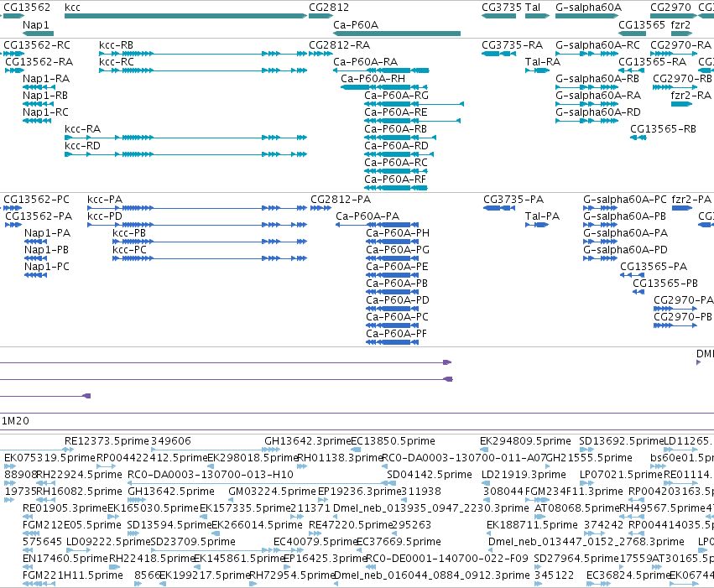Select protein Tal-PA label
This screenshot has height=588, width=714.
pyautogui.click(x=542, y=216)
